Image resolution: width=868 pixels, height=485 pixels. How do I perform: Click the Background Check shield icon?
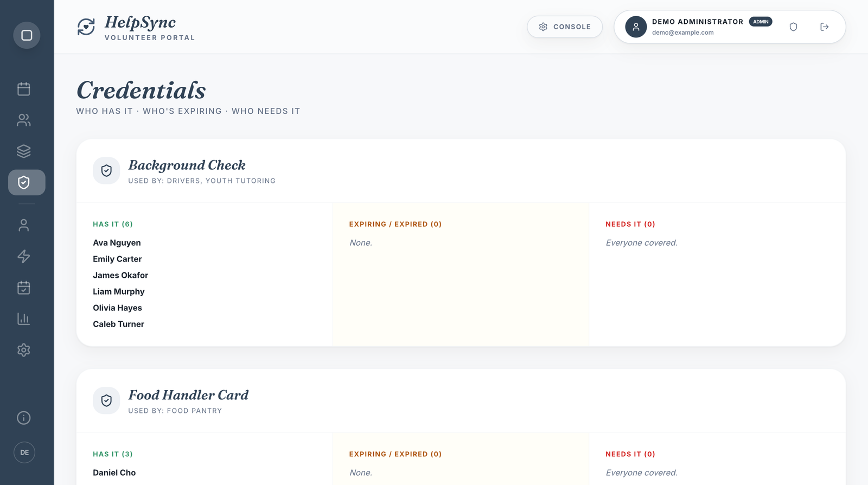(x=106, y=171)
